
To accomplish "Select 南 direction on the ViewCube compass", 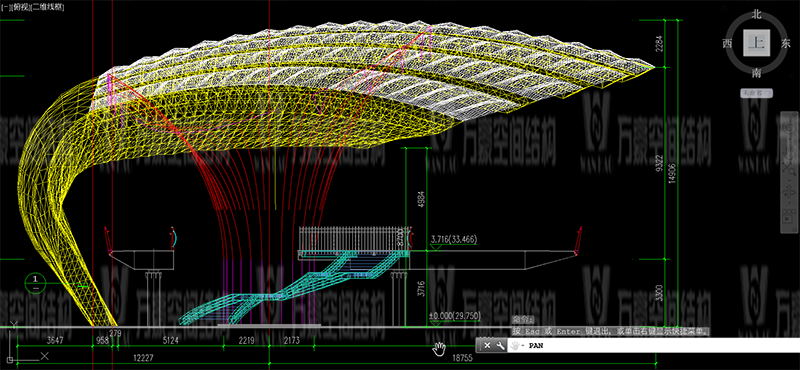I will tap(756, 73).
